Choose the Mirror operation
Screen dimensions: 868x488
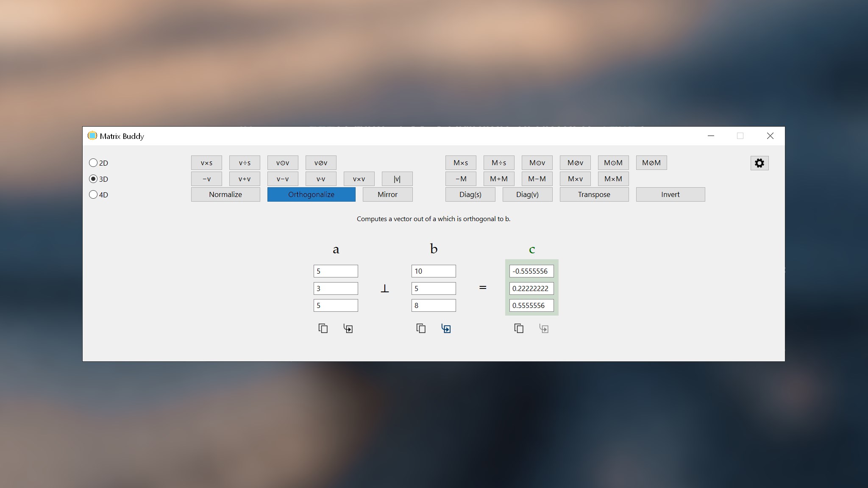[x=387, y=194]
